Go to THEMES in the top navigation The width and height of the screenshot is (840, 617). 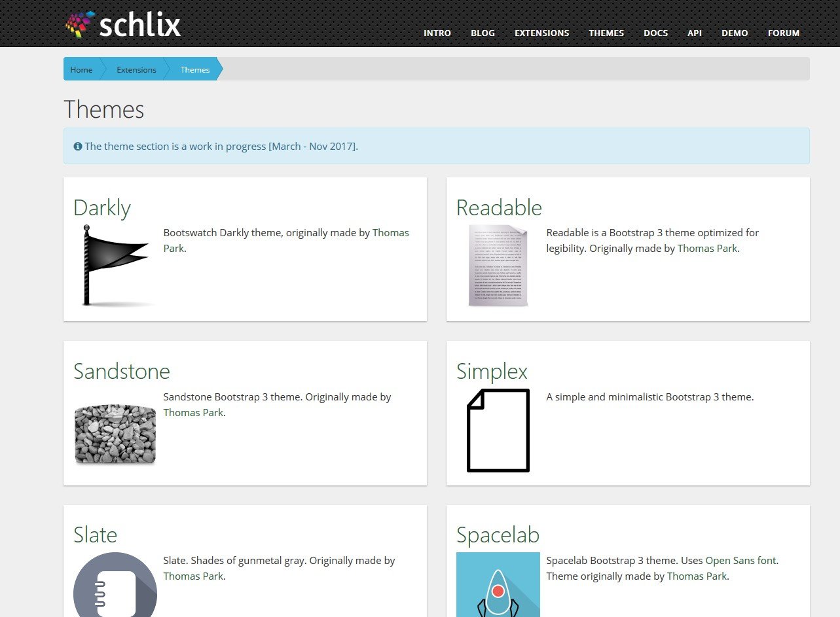(x=606, y=33)
